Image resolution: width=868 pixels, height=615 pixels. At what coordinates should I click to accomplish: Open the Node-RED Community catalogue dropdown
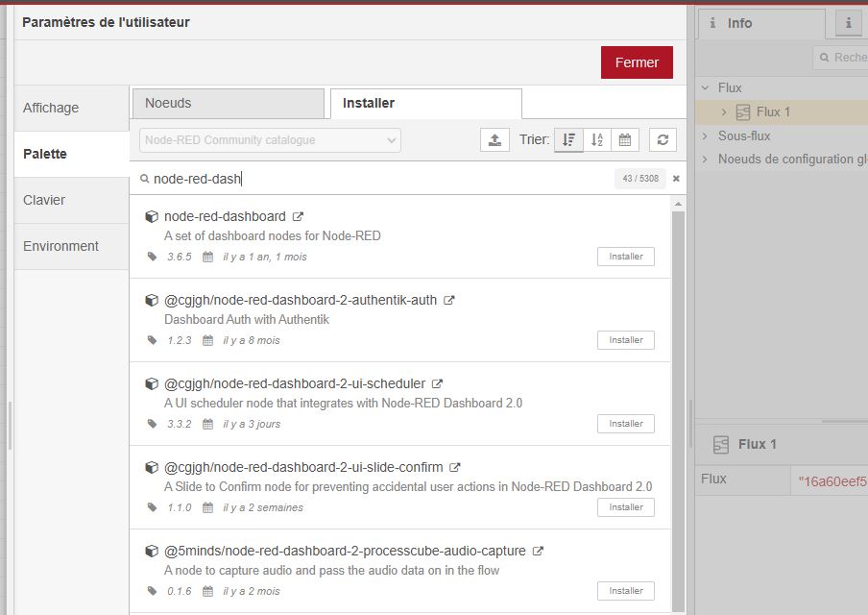(x=270, y=140)
